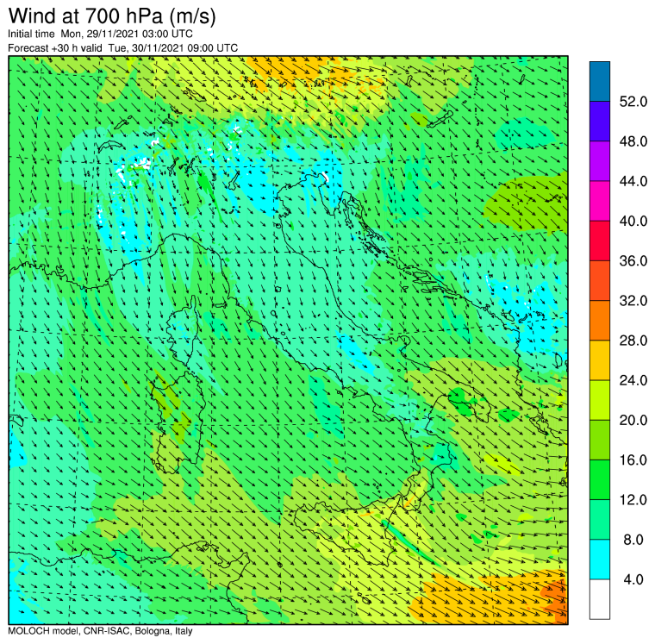Pick the mint green swatch between 8.0 and 12.0
This screenshot has height=644, width=655.
click(x=600, y=520)
